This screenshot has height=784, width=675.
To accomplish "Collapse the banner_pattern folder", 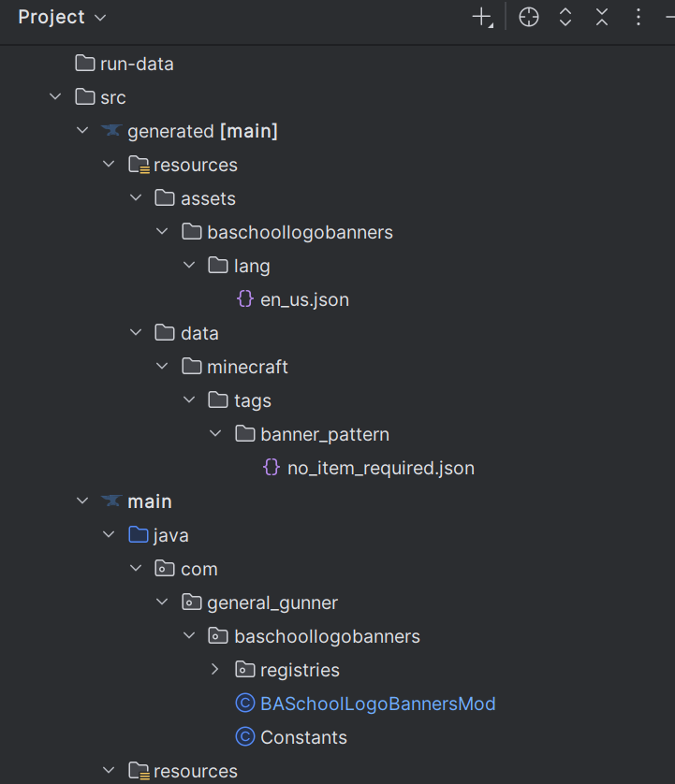I will tap(215, 433).
